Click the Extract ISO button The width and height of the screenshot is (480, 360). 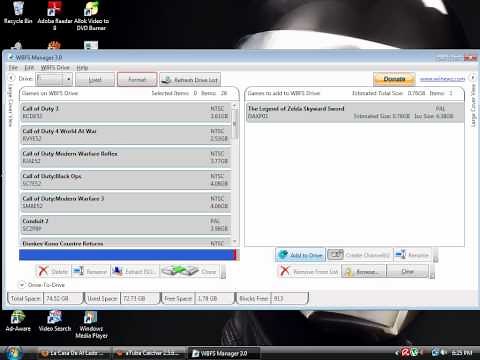point(134,271)
